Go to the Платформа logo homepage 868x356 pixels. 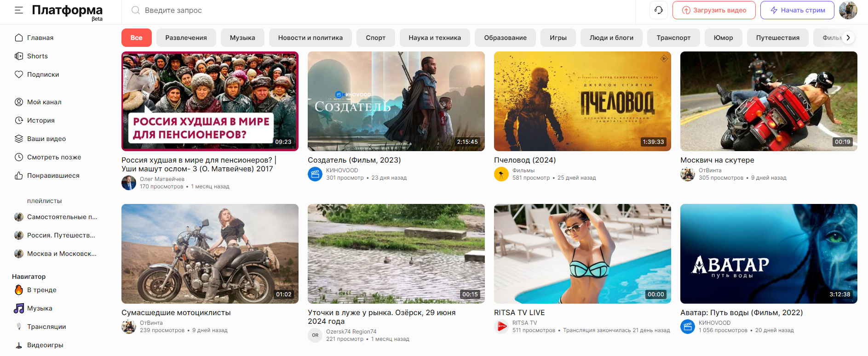coord(67,11)
